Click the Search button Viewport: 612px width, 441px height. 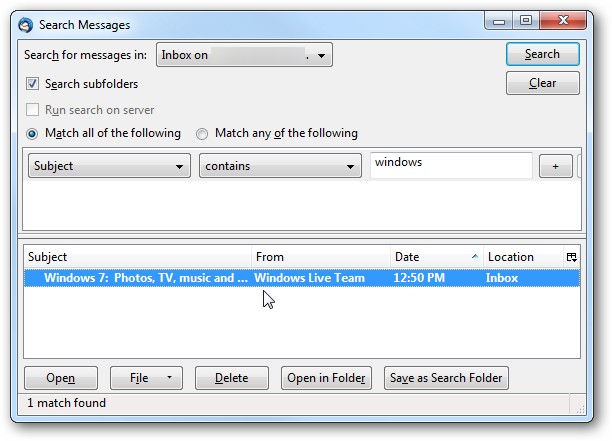543,54
